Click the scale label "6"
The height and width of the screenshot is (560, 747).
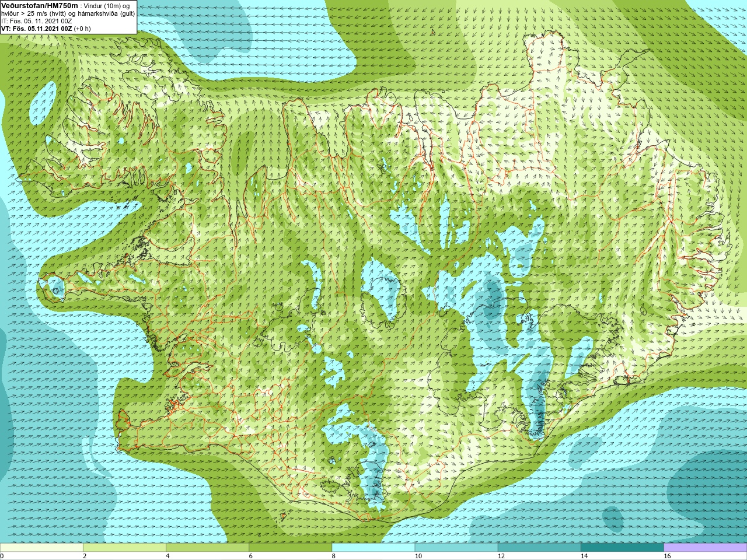click(251, 556)
